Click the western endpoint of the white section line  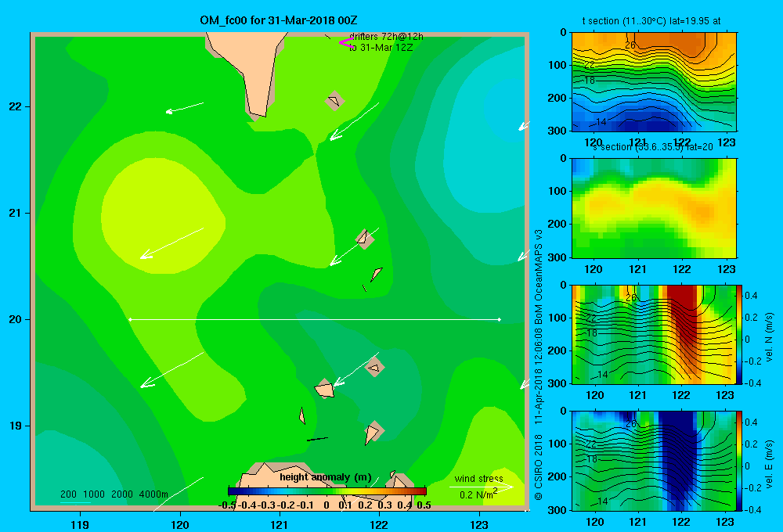[x=130, y=319]
